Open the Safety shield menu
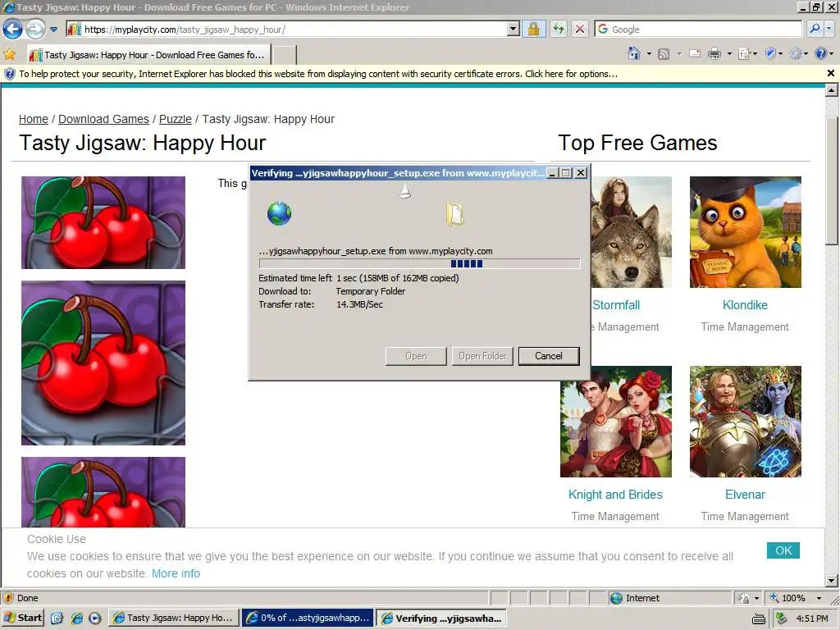This screenshot has height=630, width=840. click(774, 53)
